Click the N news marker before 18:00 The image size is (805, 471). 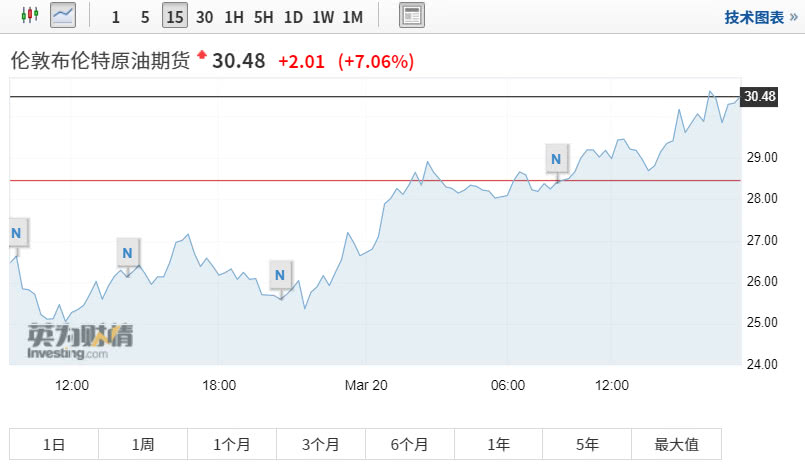pos(127,253)
